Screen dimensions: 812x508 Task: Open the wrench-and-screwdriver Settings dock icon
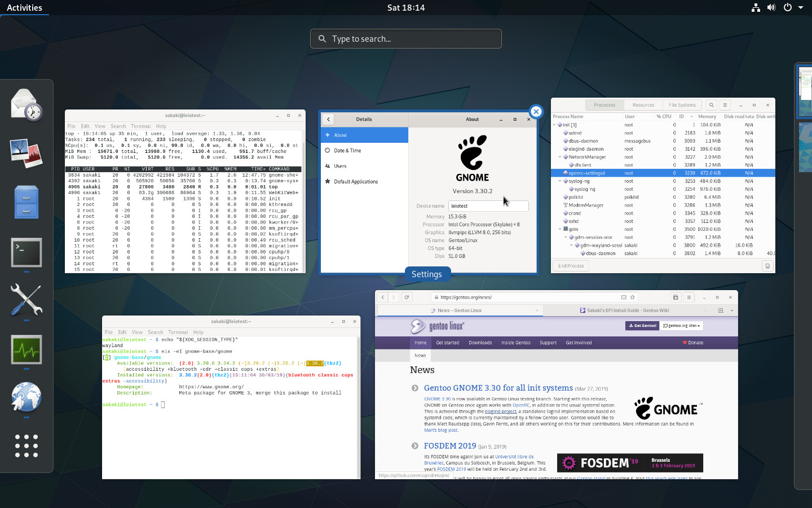tap(27, 299)
